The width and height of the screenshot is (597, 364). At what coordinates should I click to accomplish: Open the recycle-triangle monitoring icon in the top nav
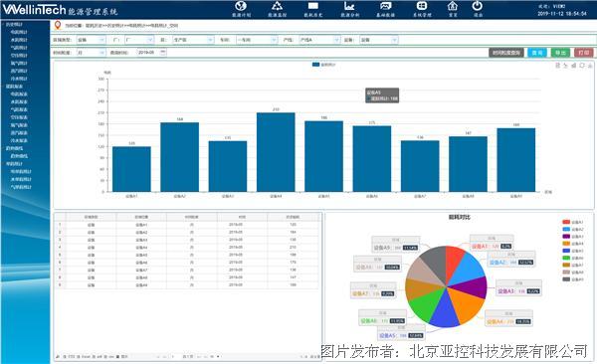[277, 6]
